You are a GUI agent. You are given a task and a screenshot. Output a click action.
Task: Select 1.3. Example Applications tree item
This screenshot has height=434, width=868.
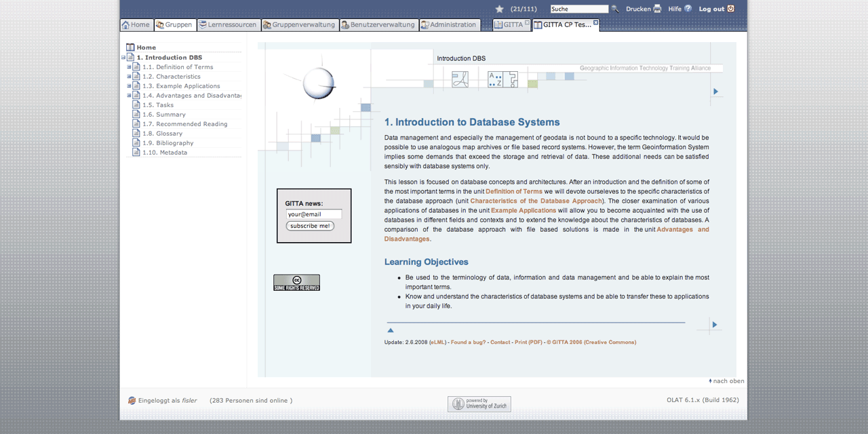coord(181,86)
